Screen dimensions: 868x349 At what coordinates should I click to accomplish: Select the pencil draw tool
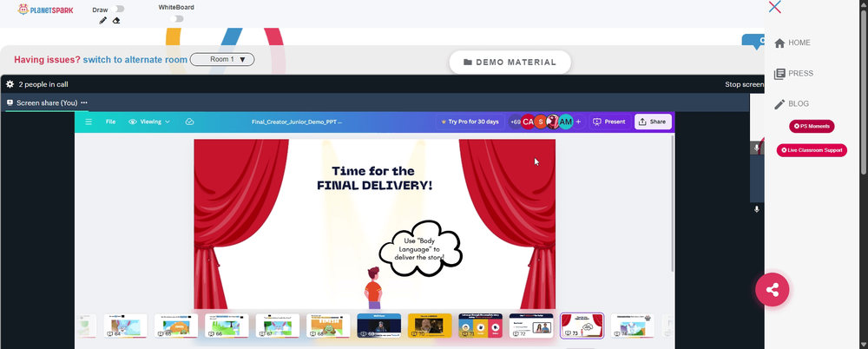(x=102, y=21)
